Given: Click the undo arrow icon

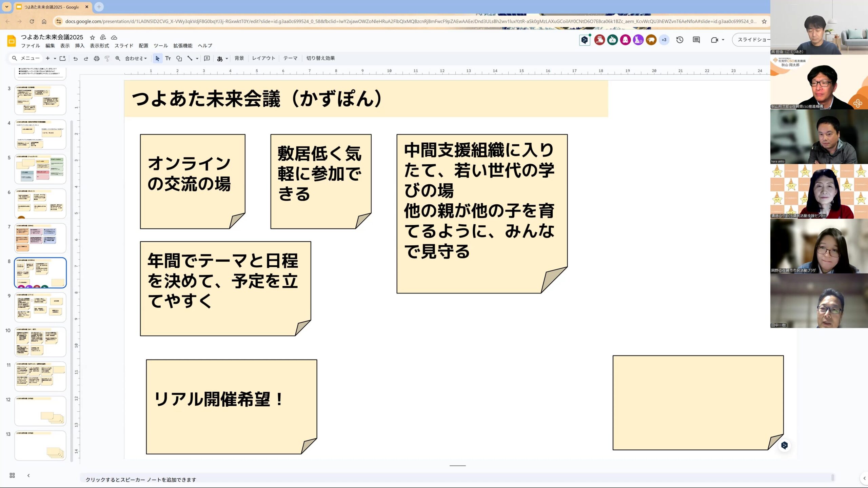Looking at the screenshot, I should 75,59.
